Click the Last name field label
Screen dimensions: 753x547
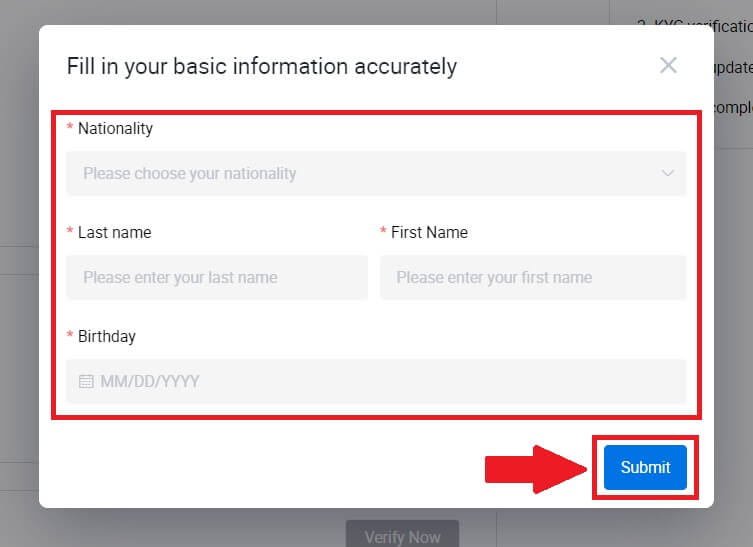(114, 233)
